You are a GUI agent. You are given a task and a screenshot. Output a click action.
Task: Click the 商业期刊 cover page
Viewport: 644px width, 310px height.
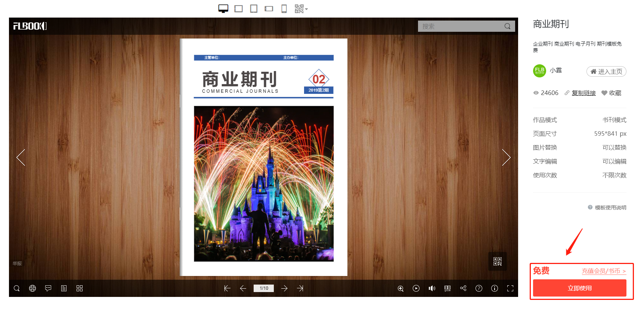pyautogui.click(x=264, y=157)
